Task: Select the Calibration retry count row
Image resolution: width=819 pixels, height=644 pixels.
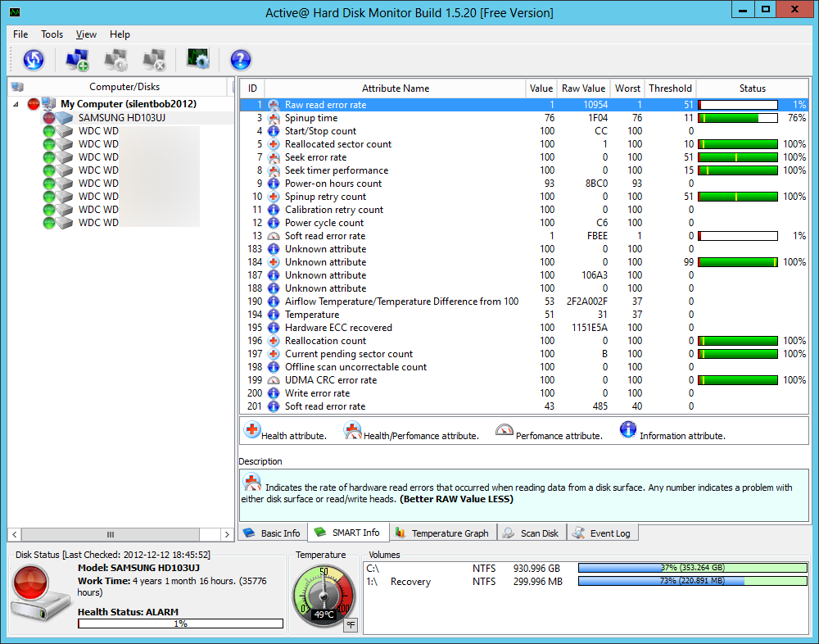Action: [x=524, y=210]
